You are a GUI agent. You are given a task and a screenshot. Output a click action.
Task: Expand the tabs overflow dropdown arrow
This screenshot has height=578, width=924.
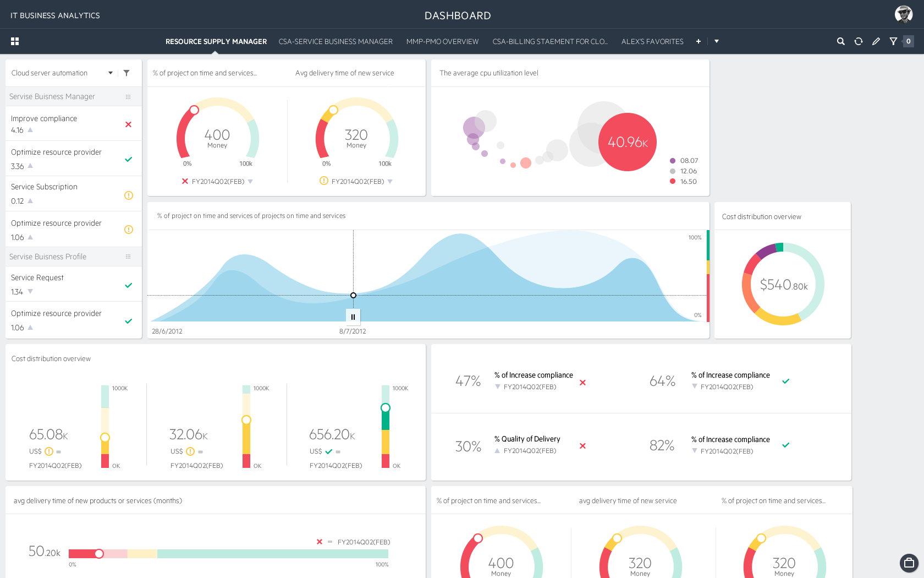click(x=717, y=41)
